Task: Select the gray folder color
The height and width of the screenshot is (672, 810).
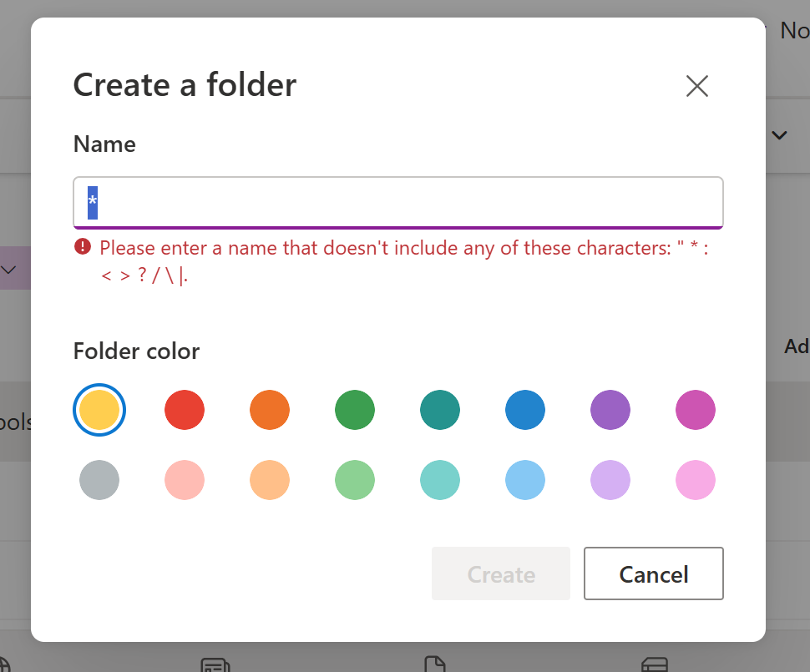Action: click(99, 480)
